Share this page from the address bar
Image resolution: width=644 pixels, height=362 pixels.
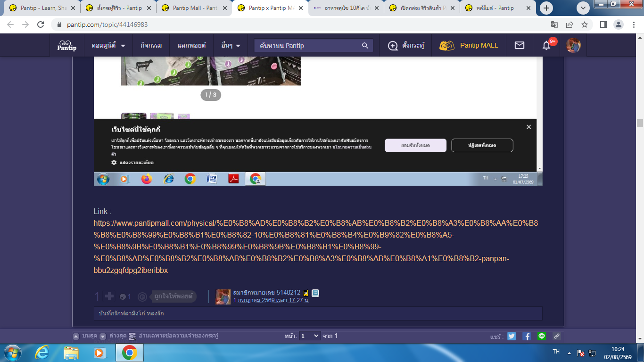pos(570,25)
